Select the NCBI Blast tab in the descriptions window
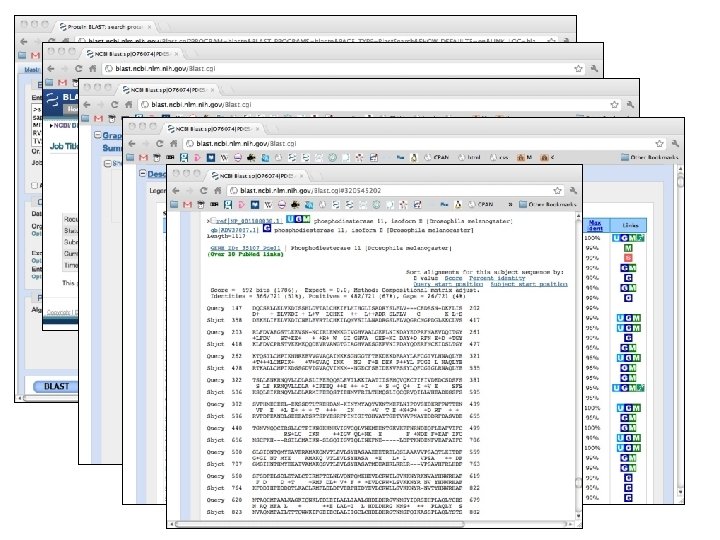720x540 pixels. point(213,129)
